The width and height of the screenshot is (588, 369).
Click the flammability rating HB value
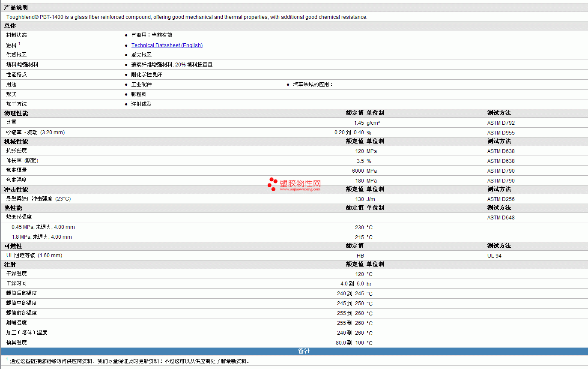point(360,256)
